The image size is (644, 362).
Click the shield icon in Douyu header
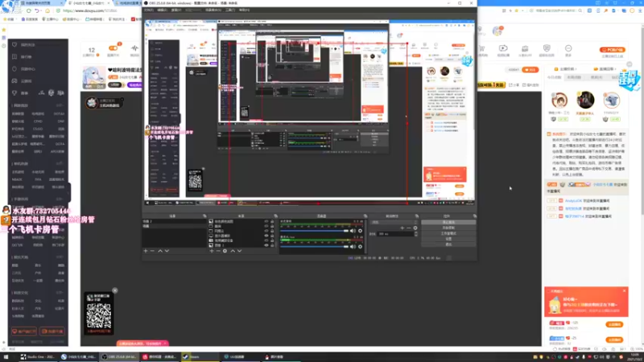pos(547,48)
